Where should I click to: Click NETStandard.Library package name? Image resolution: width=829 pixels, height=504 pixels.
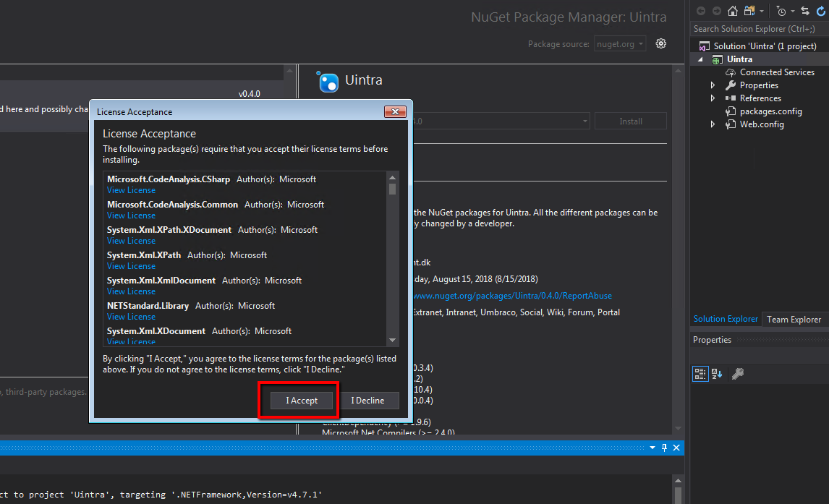(148, 305)
